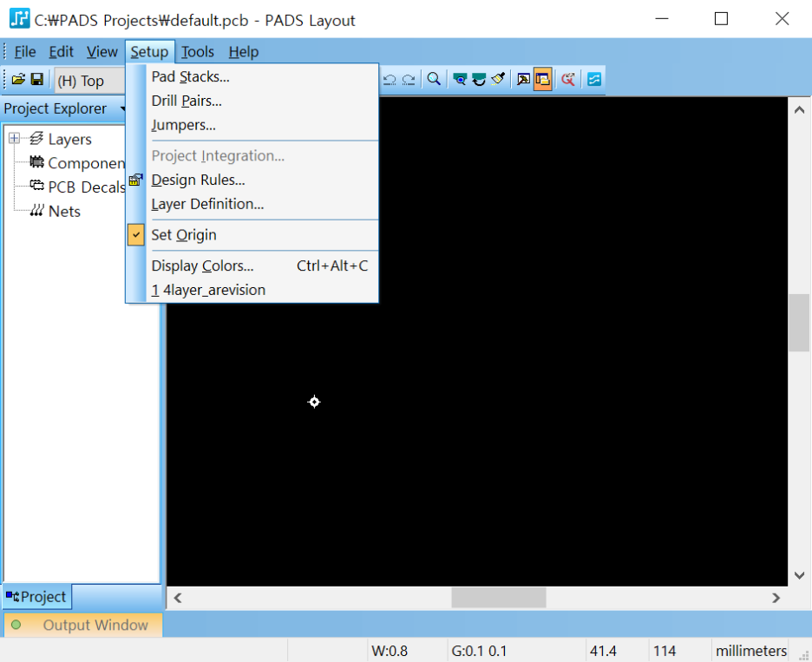Viewport: 812px width, 662px height.
Task: Open the File menu
Action: coord(24,52)
